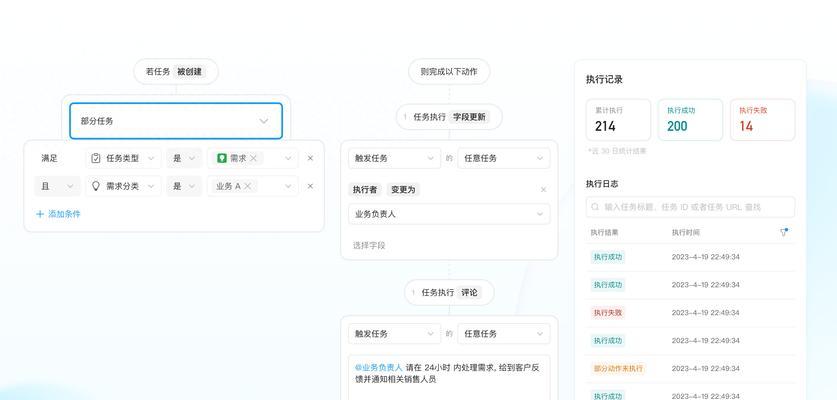The image size is (837, 400).
Task: Click the execution log search field
Action: pos(690,207)
